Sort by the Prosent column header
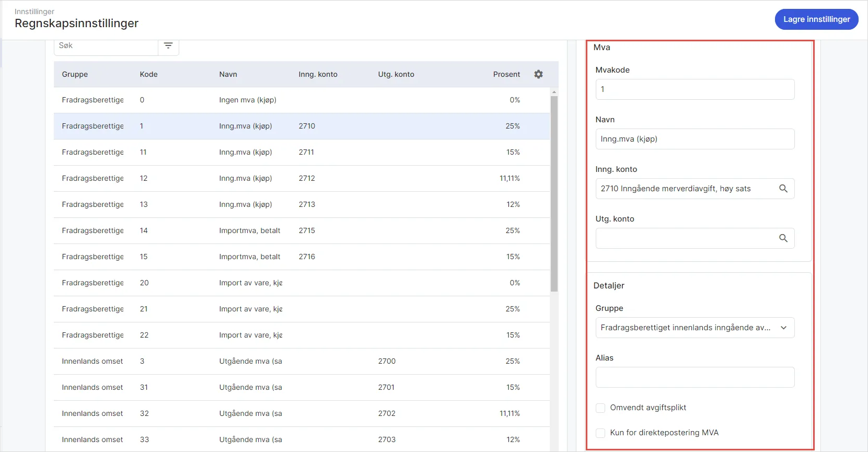This screenshot has width=868, height=452. 506,74
